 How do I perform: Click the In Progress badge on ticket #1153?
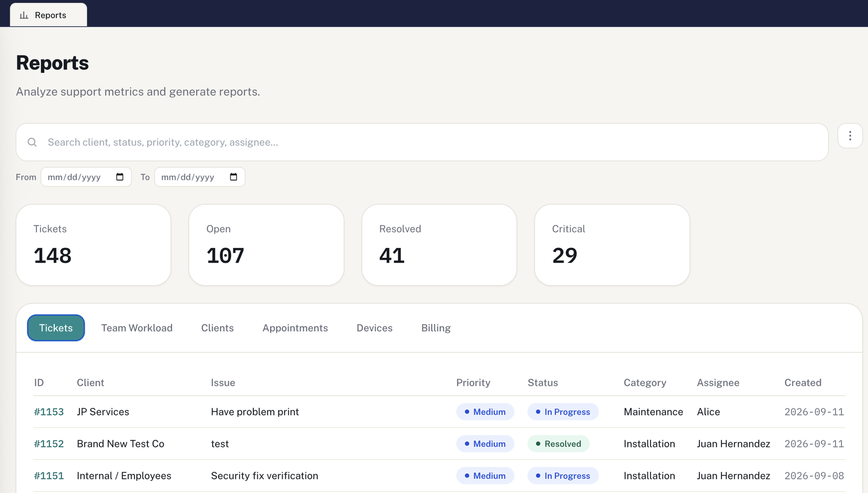click(x=563, y=412)
